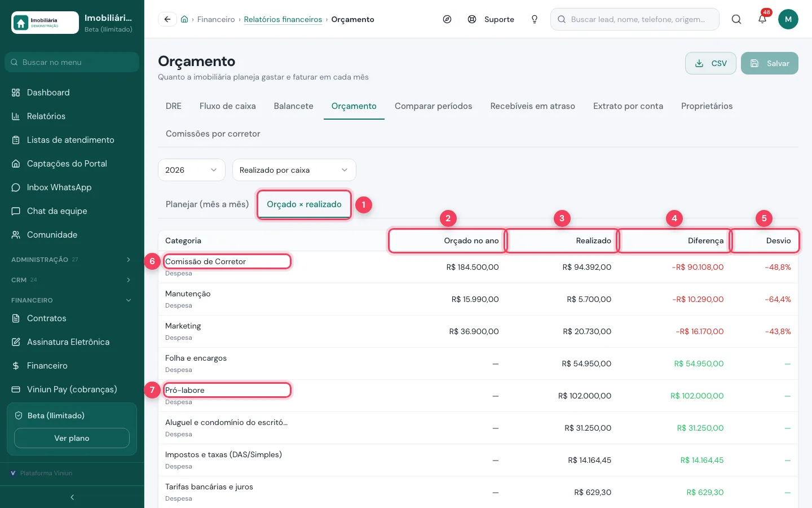Select Orçado × realizado view
Viewport: 812px width, 508px height.
click(304, 204)
